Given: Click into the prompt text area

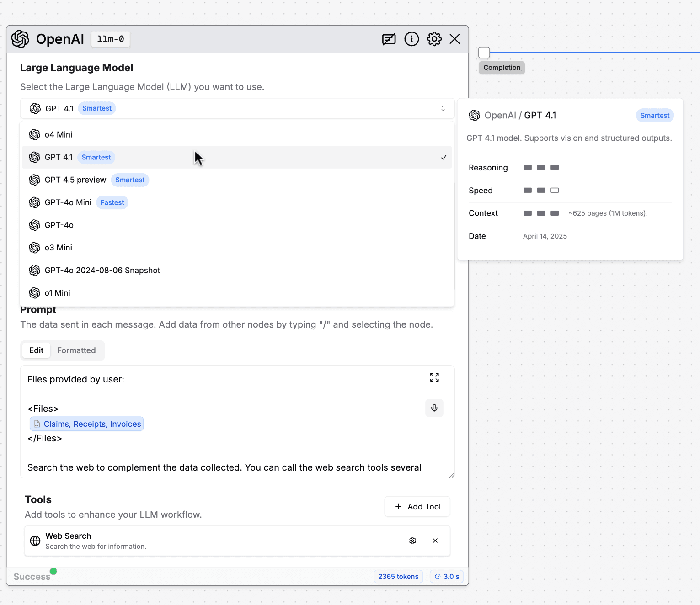Looking at the screenshot, I should click(x=237, y=422).
